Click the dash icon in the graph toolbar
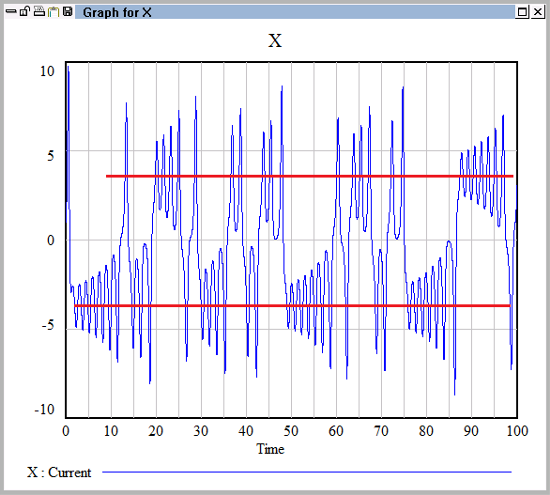This screenshot has width=550, height=495. [11, 12]
